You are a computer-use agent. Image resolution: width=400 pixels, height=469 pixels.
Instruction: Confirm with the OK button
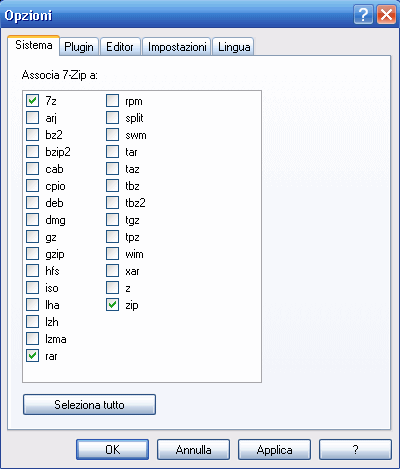point(112,450)
